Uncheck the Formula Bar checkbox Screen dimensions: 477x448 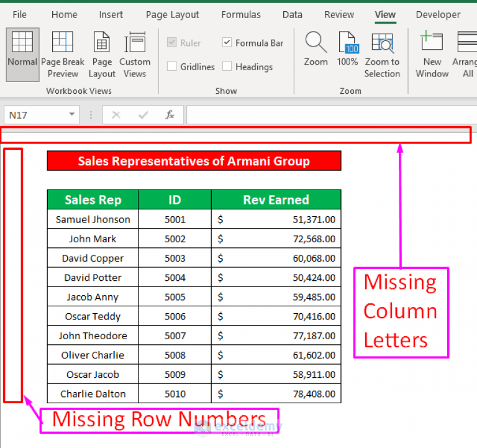coord(227,42)
